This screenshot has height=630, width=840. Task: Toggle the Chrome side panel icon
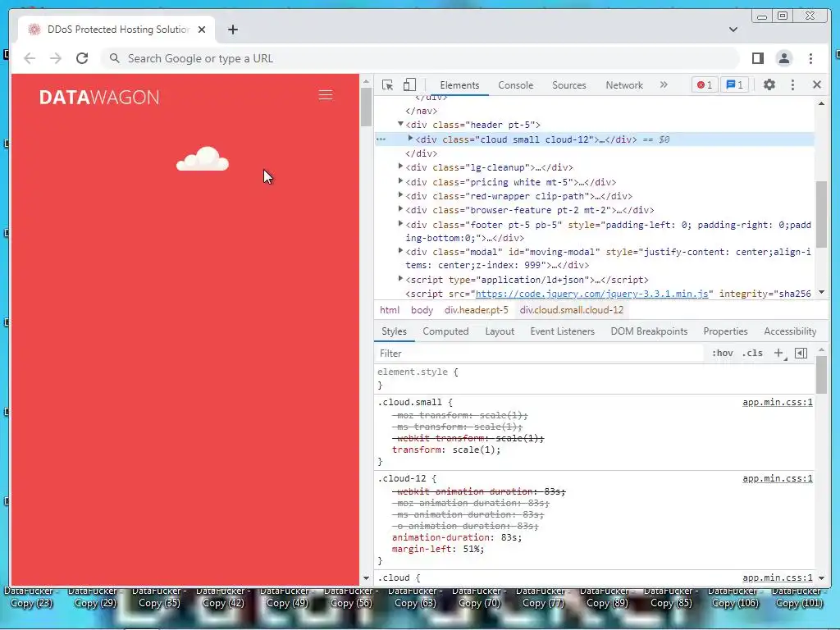[757, 58]
